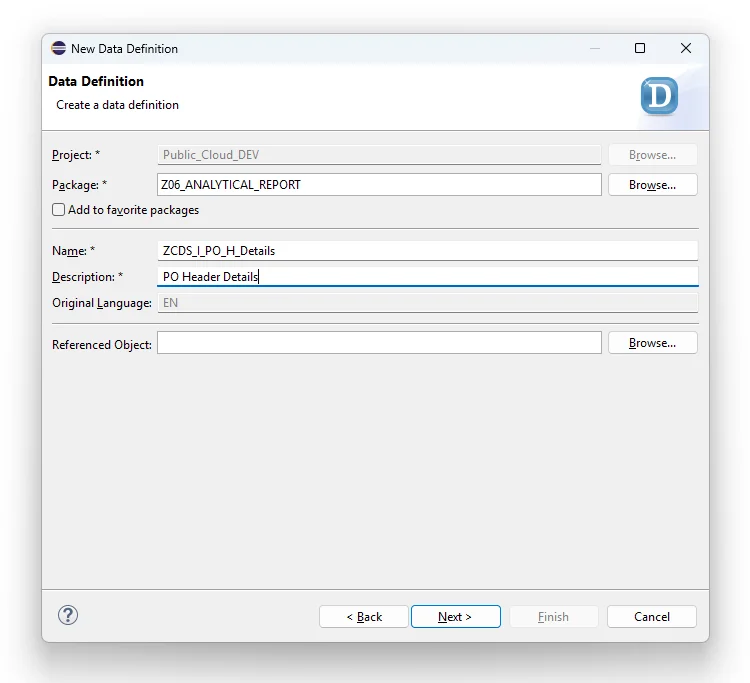Click the 'Create a data definition' text
This screenshot has height=683, width=750.
(117, 105)
